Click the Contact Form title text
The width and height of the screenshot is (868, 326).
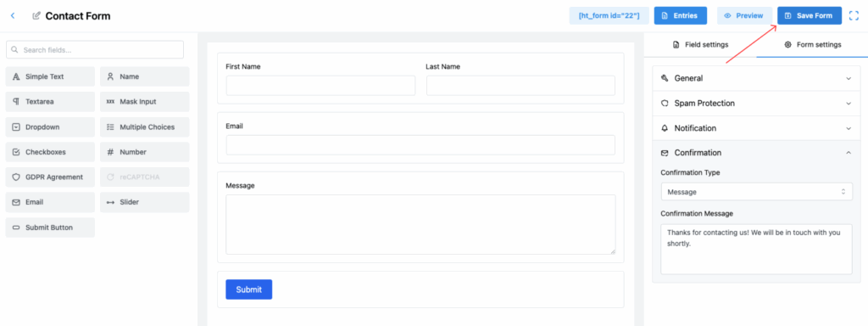coord(78,16)
